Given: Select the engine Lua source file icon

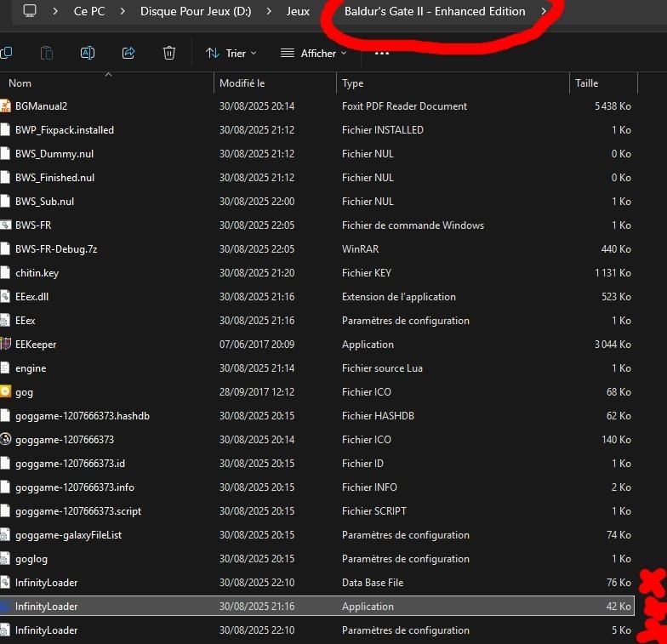Looking at the screenshot, I should pos(5,368).
